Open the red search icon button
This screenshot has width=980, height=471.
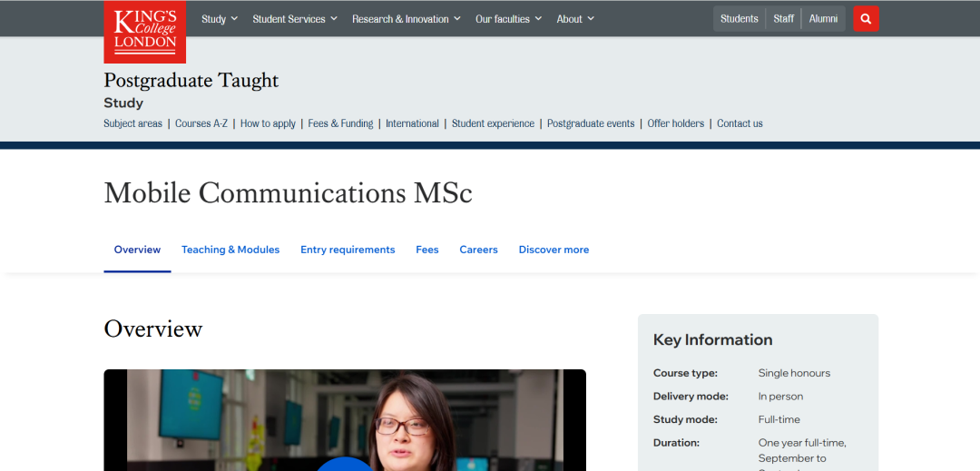[866, 19]
